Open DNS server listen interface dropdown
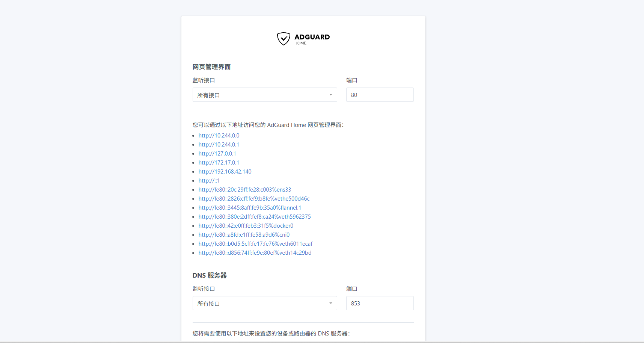 [x=265, y=303]
